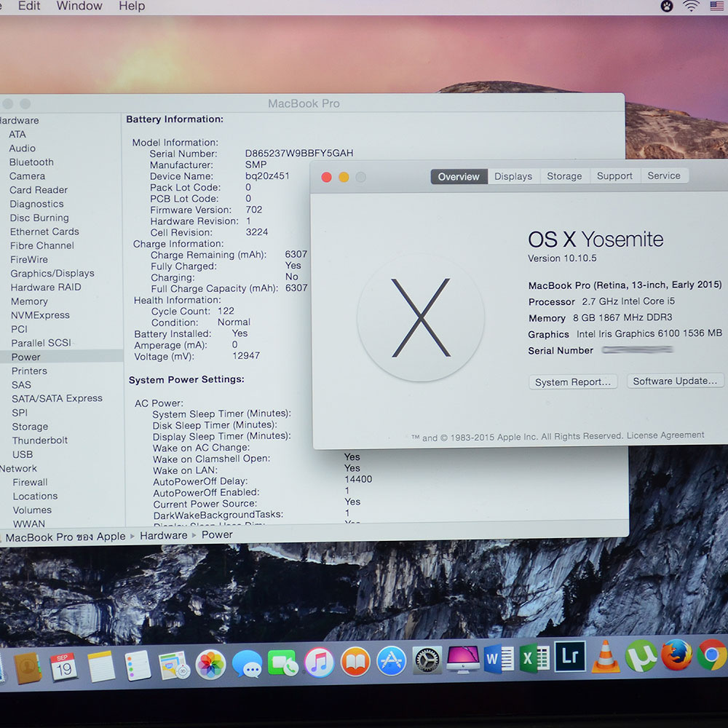Open System Preferences from the dock
Image resolution: width=728 pixels, height=728 pixels.
pos(427,660)
